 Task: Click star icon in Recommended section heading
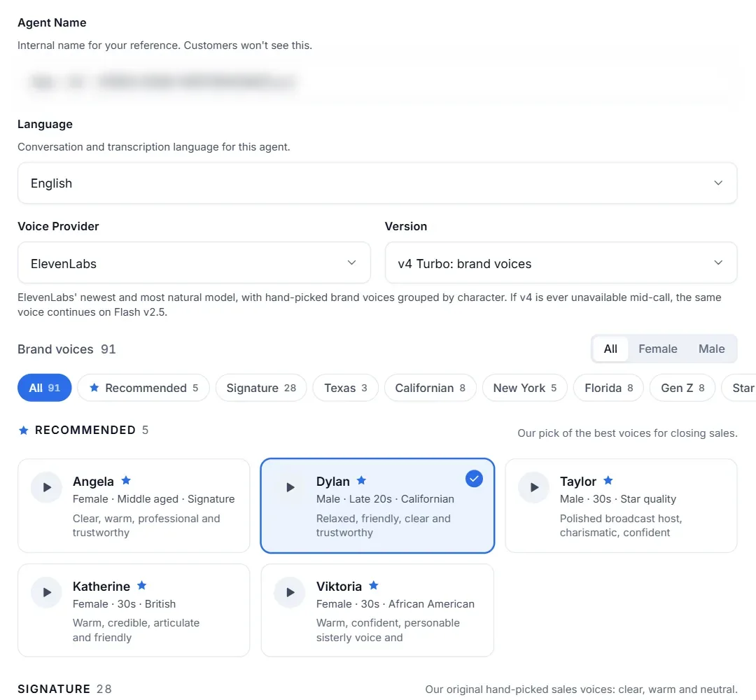23,430
